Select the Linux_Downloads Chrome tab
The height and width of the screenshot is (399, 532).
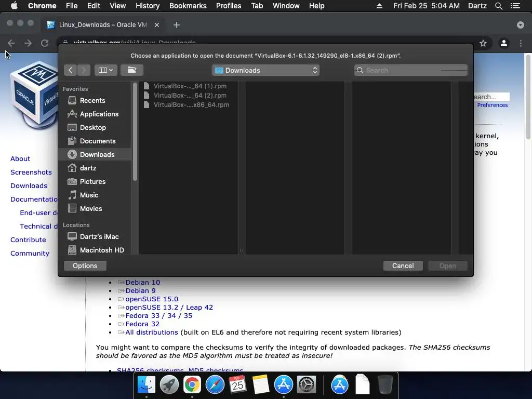point(102,25)
